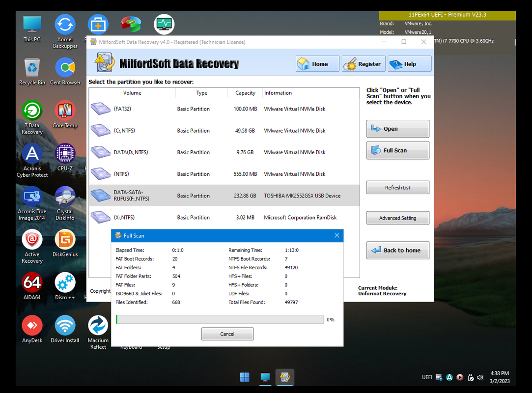Open This PC desktop icon
This screenshot has height=393, width=532.
coord(32,28)
